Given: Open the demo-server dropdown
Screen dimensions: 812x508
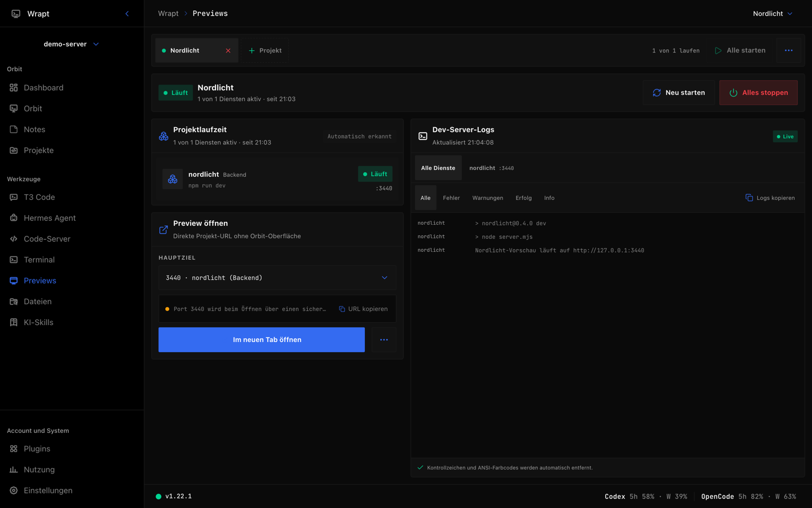Looking at the screenshot, I should tap(72, 44).
